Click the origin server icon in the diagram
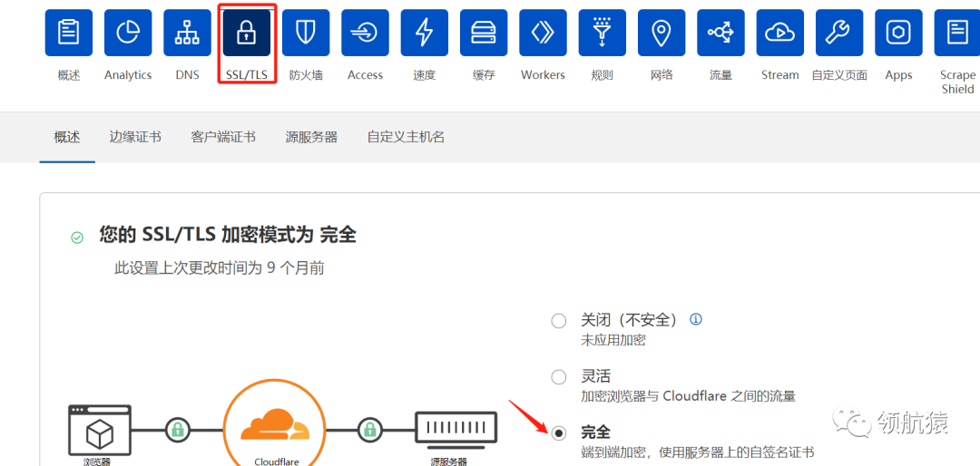The image size is (980, 466). point(456,431)
